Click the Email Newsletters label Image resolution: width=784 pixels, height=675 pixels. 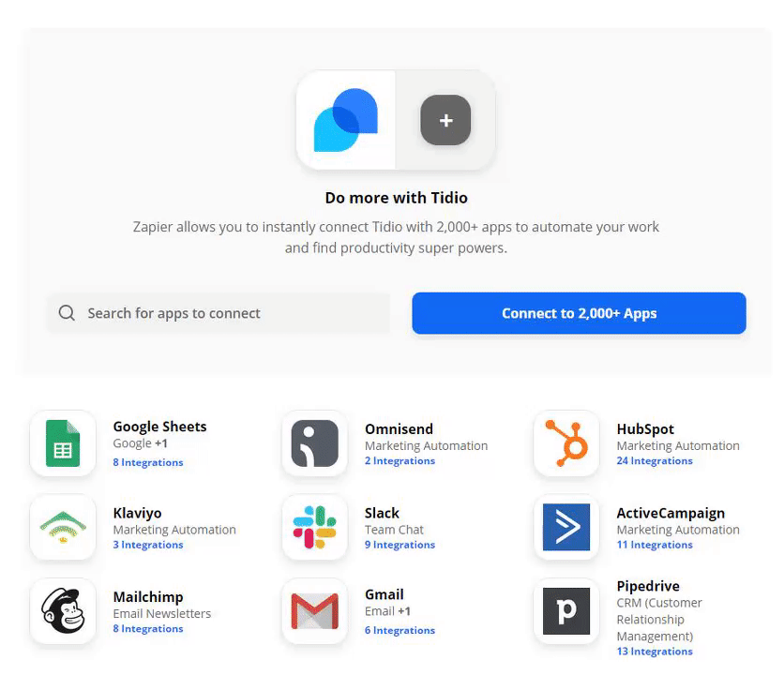(x=162, y=613)
